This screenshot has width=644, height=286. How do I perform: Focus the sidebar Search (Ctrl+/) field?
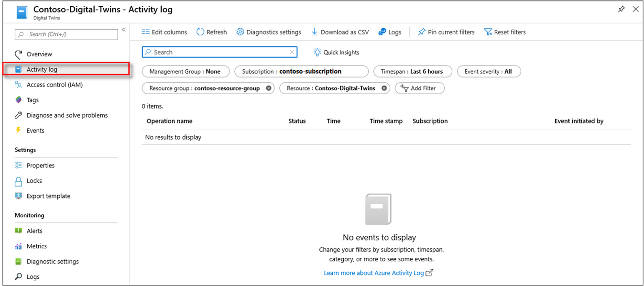[66, 34]
